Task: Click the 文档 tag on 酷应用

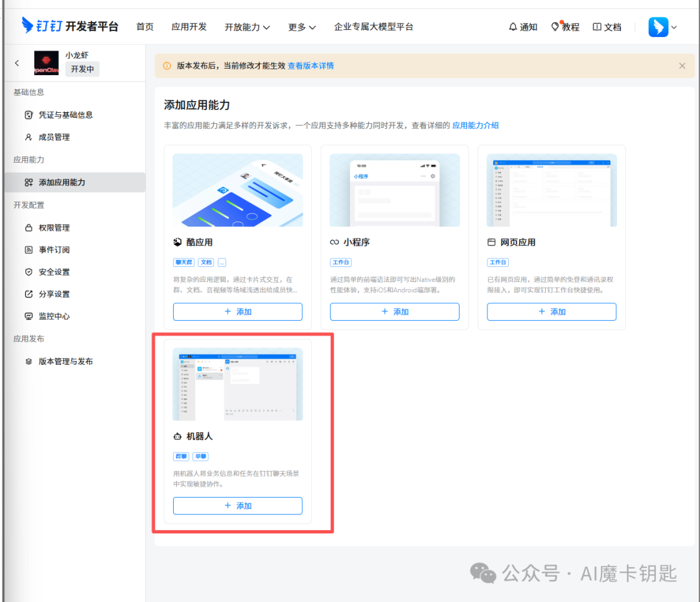Action: [206, 262]
